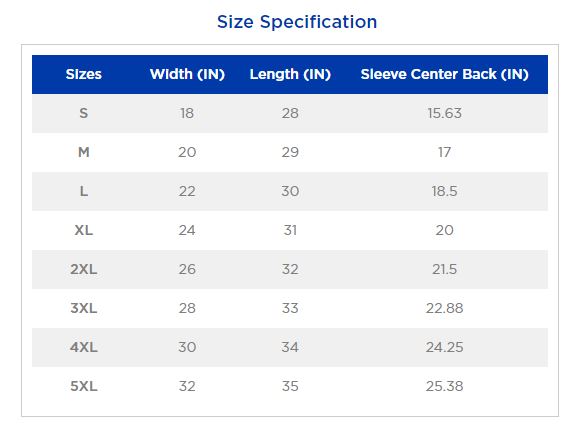The width and height of the screenshot is (577, 448).
Task: Click the width value 24 for XL
Action: 187,230
